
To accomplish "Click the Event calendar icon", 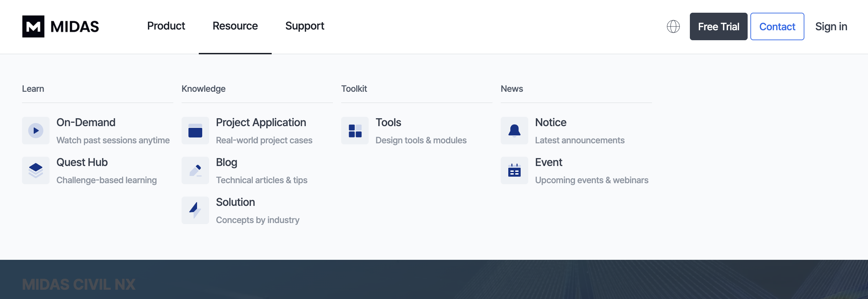I will click(514, 170).
